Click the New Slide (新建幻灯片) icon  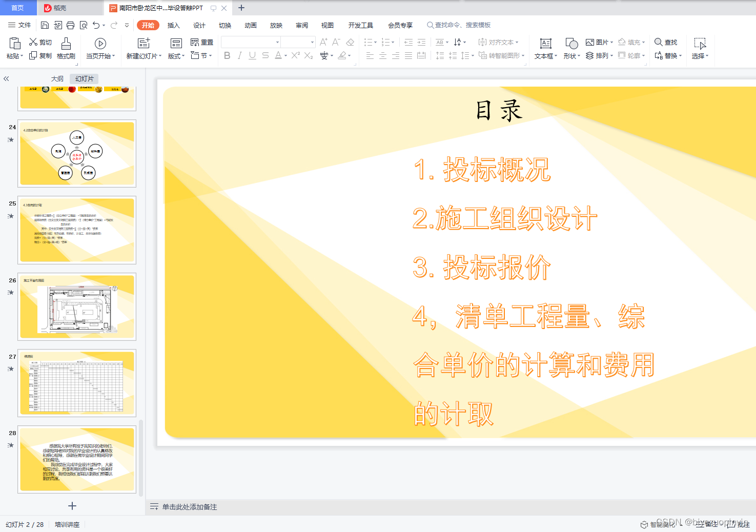[144, 43]
